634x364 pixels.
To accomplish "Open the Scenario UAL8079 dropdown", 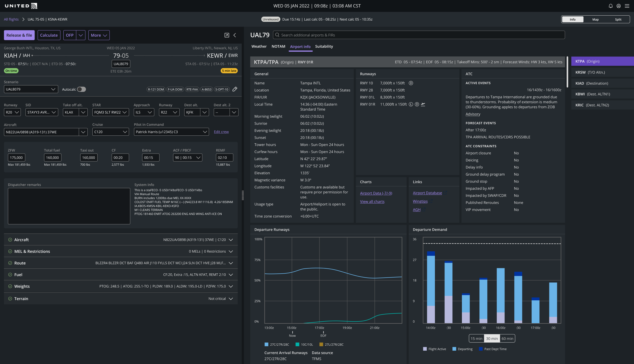I will tap(31, 89).
